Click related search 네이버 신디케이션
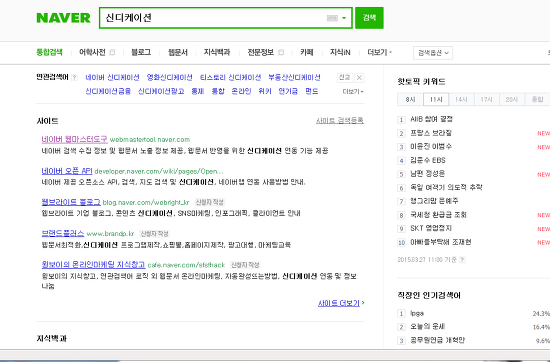Screen dimensions: 550x362 112,78
